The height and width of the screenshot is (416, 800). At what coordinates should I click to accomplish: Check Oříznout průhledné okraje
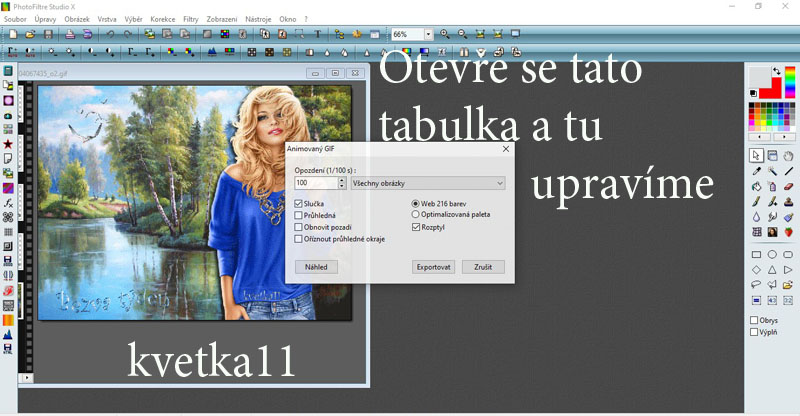(298, 238)
